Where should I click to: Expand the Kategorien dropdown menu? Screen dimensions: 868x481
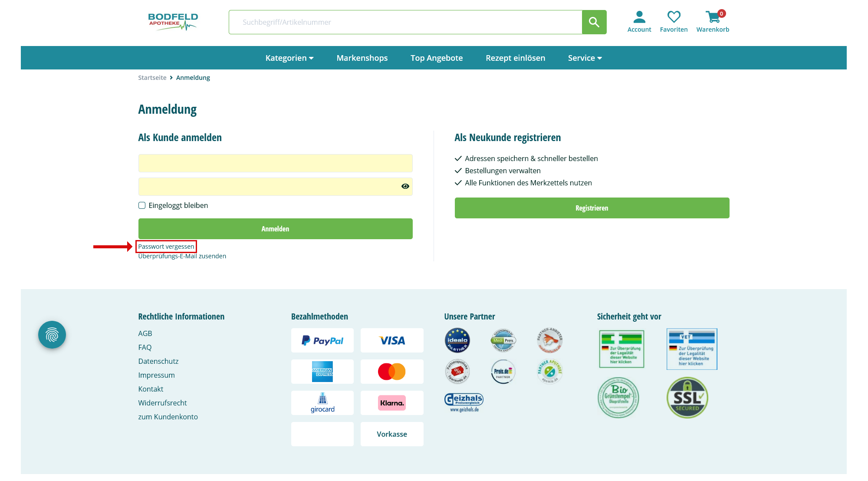click(289, 58)
